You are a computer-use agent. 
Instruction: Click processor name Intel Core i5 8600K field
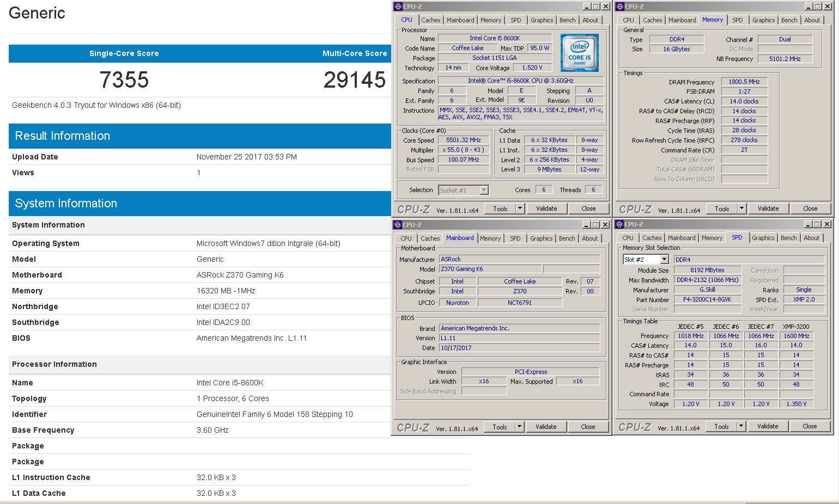[495, 38]
